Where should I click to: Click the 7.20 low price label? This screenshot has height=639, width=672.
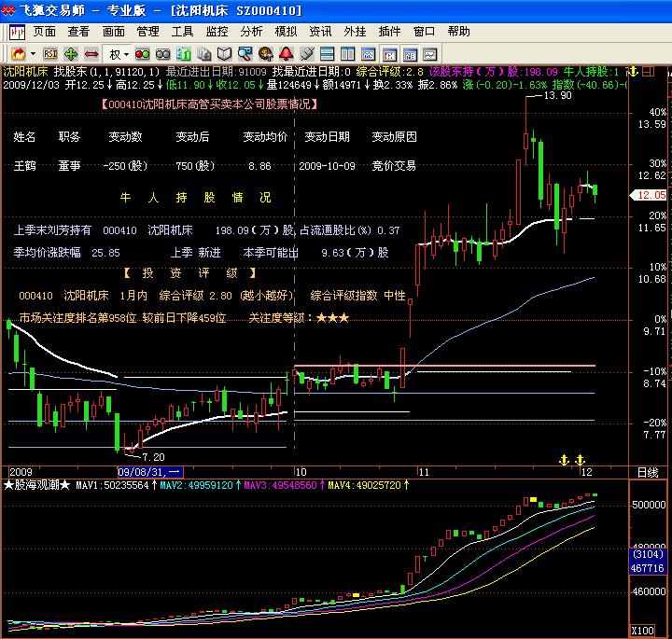pyautogui.click(x=153, y=457)
